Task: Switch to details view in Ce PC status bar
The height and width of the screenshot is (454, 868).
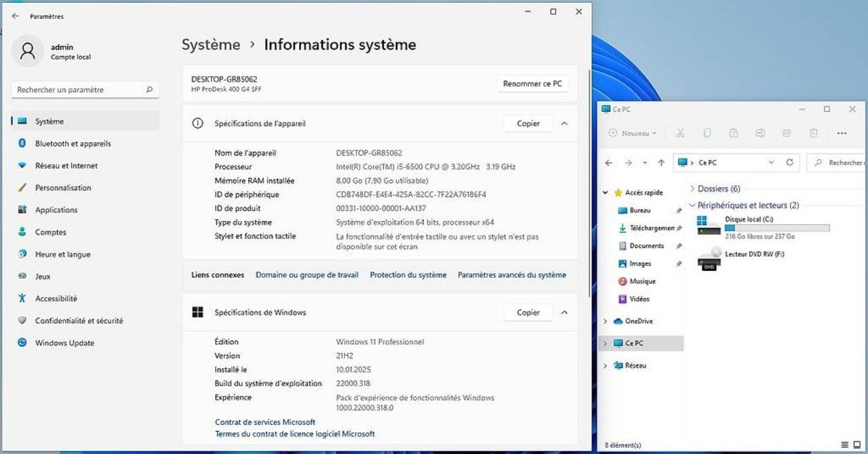Action: (844, 445)
